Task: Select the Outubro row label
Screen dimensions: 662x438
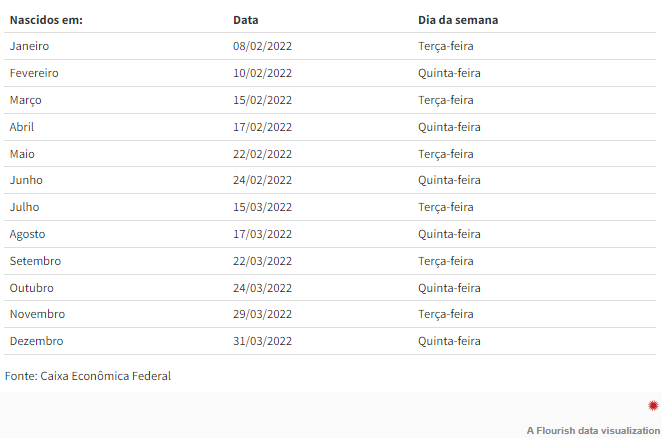Action: (x=32, y=288)
